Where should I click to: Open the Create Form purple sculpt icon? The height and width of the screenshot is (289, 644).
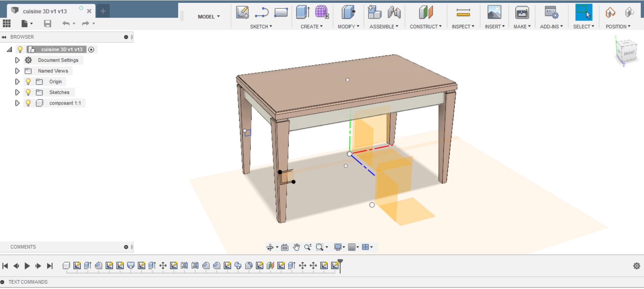[322, 12]
